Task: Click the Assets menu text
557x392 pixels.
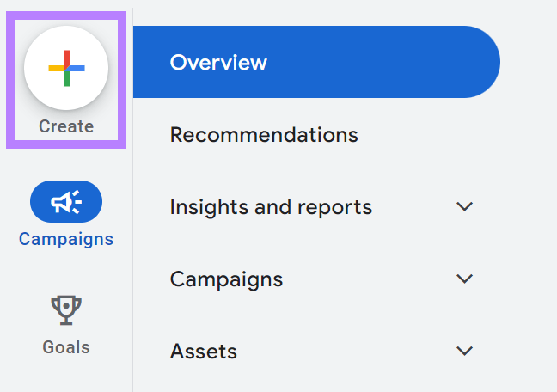Action: click(x=204, y=352)
